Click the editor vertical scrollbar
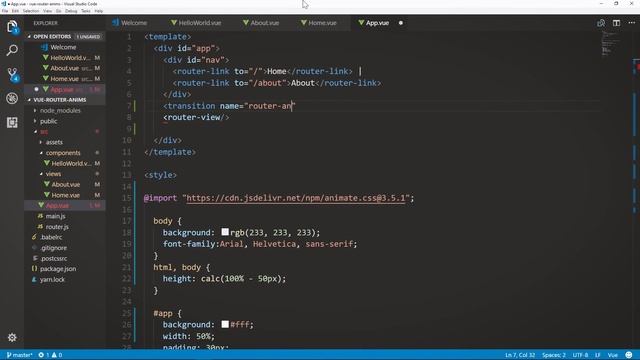640x360 pixels. [636, 190]
